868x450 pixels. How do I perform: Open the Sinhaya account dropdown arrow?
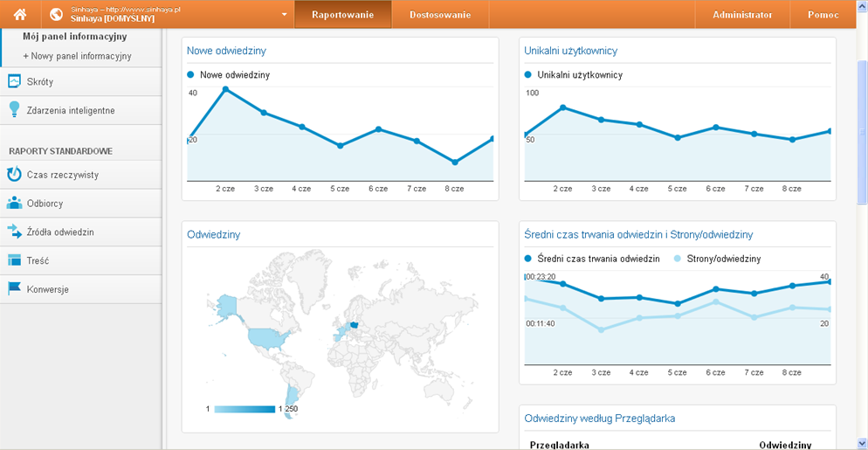point(285,15)
